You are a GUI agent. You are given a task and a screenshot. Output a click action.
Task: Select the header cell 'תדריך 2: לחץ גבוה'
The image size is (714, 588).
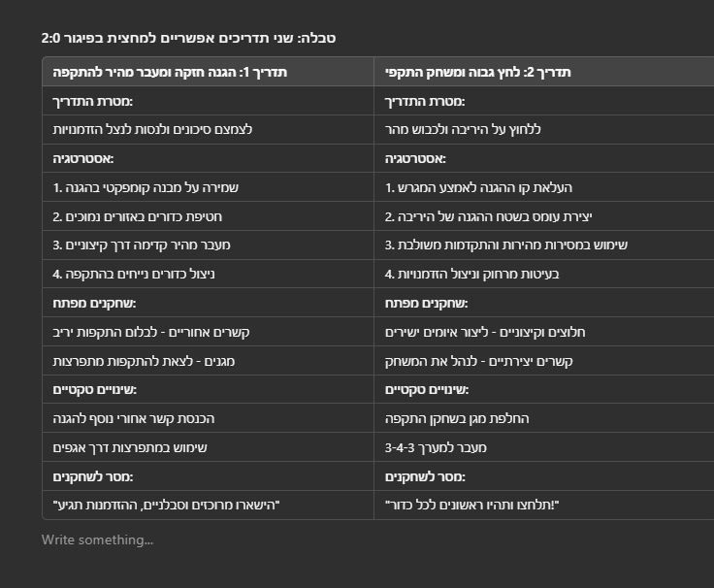pyautogui.click(x=543, y=72)
